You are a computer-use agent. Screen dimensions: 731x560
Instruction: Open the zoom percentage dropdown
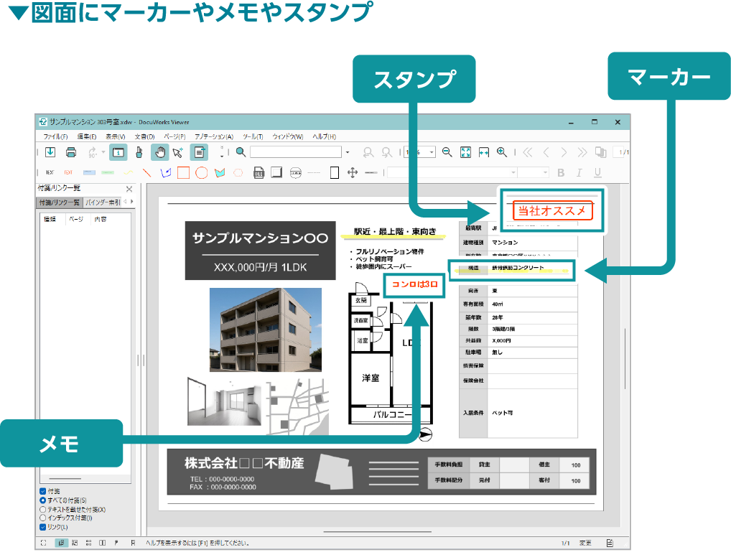[x=432, y=151]
